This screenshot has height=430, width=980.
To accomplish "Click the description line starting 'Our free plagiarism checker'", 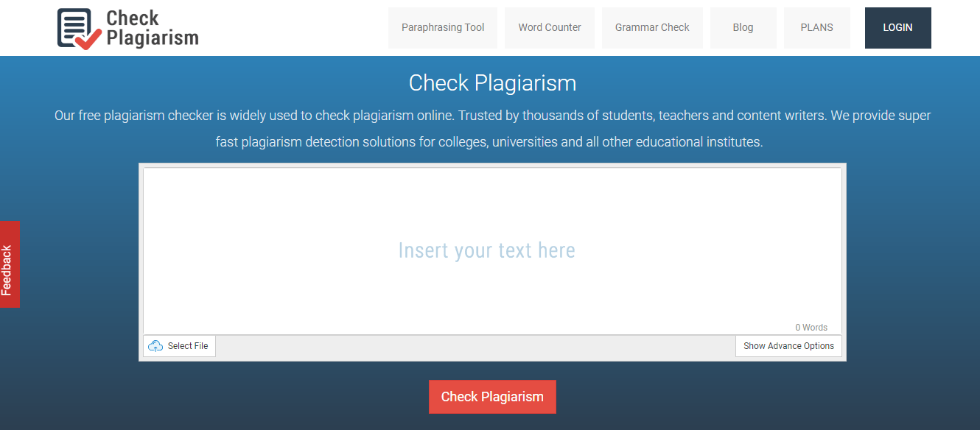I will pyautogui.click(x=492, y=116).
